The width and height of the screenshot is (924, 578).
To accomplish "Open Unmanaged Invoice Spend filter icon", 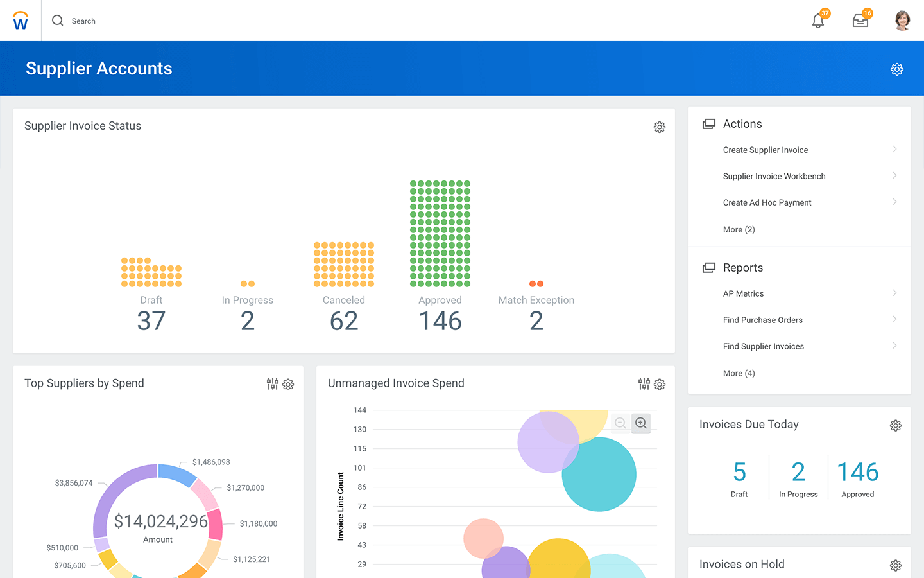I will tap(644, 384).
